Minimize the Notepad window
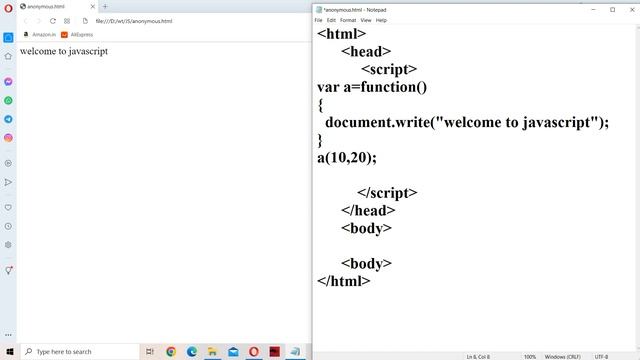The image size is (640, 360). [x=593, y=9]
